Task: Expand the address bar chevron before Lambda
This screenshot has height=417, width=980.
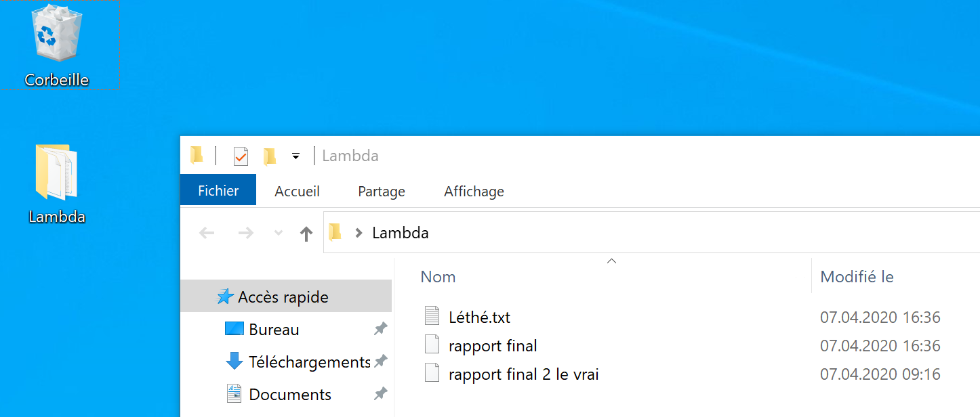Action: pyautogui.click(x=359, y=234)
